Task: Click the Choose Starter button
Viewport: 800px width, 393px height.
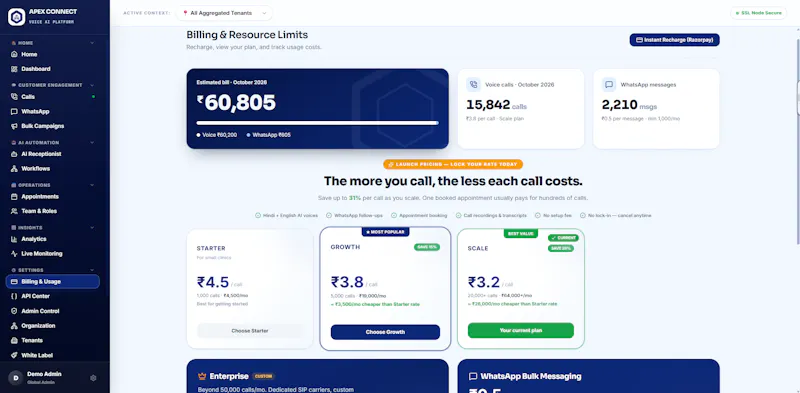Action: [249, 331]
